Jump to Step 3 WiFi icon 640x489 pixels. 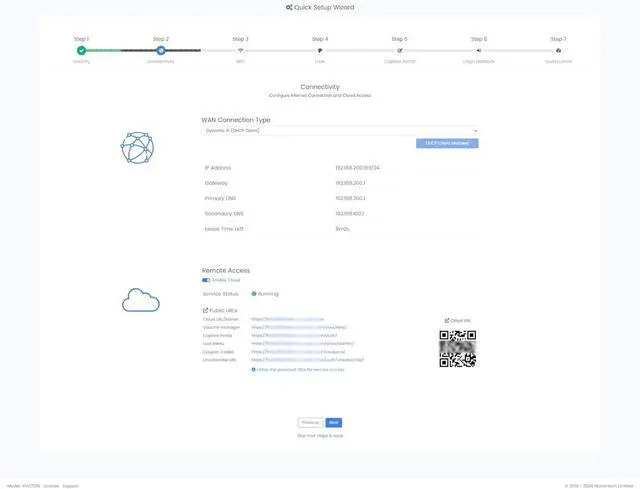pyautogui.click(x=240, y=50)
